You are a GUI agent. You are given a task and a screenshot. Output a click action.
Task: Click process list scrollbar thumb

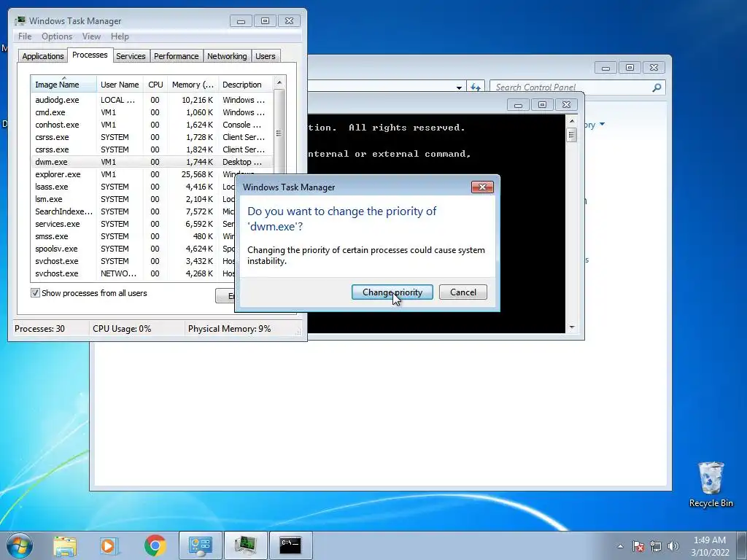pos(279,132)
